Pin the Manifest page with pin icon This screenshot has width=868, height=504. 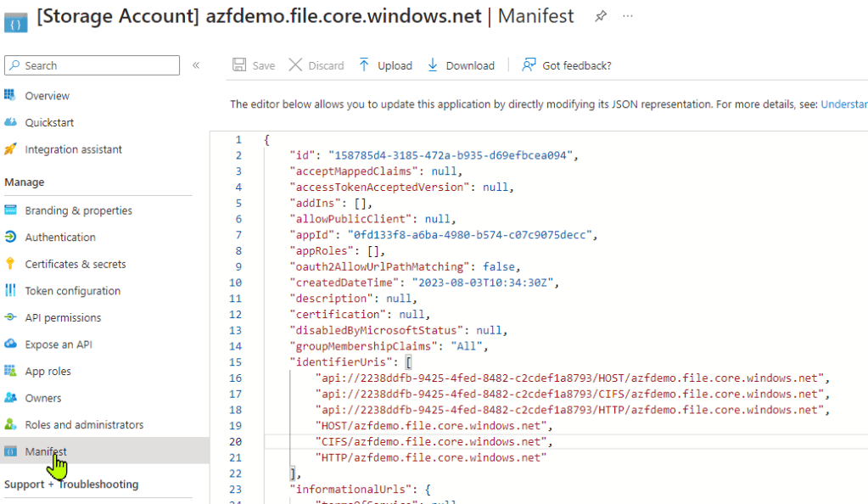click(601, 16)
